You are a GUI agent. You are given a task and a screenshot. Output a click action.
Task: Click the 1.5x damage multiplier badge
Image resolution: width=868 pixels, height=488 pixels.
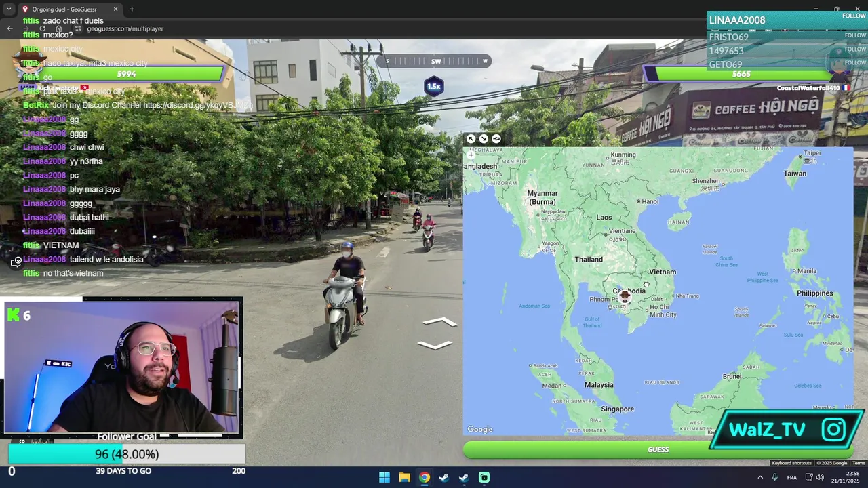(433, 86)
